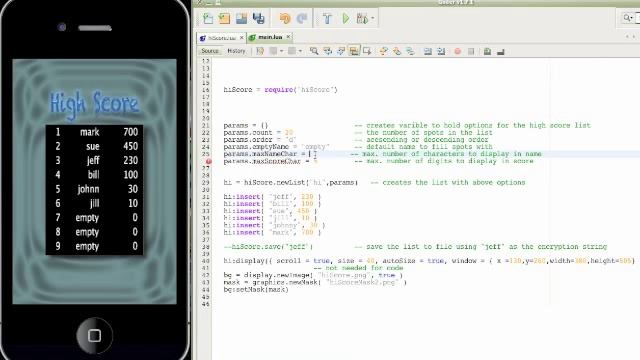Click the Find Next Occurrence icon
Viewport: 640px width, 360px height.
pos(341,51)
